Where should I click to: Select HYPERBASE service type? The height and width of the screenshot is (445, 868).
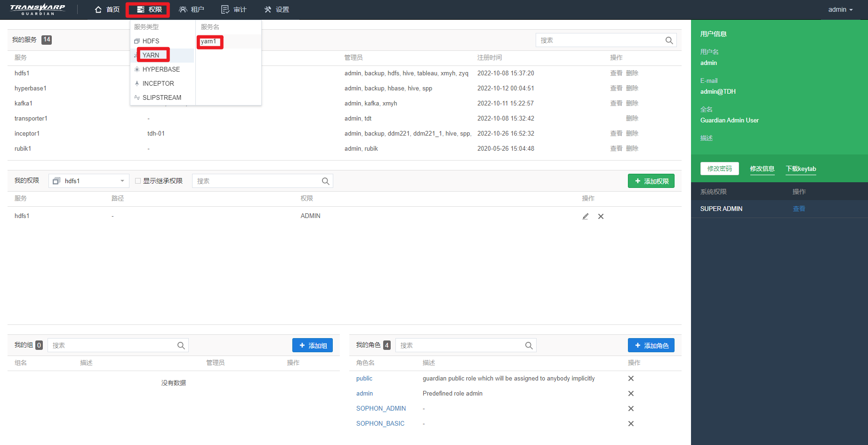[162, 69]
